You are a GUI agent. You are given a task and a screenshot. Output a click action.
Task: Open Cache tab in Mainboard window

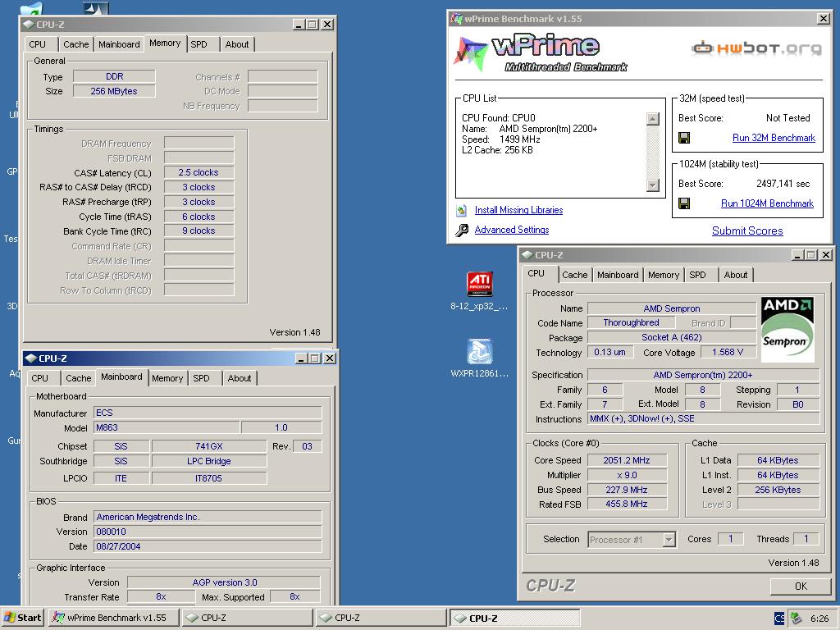[78, 378]
